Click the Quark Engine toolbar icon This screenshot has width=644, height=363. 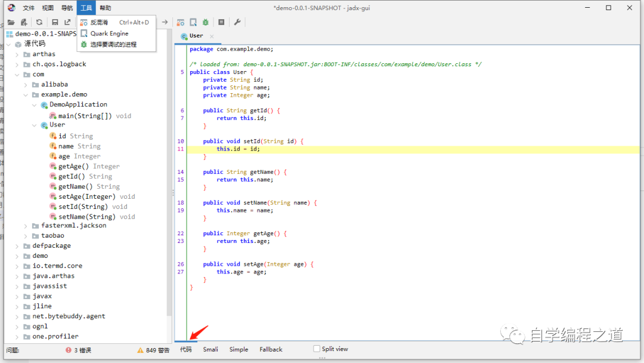point(193,22)
